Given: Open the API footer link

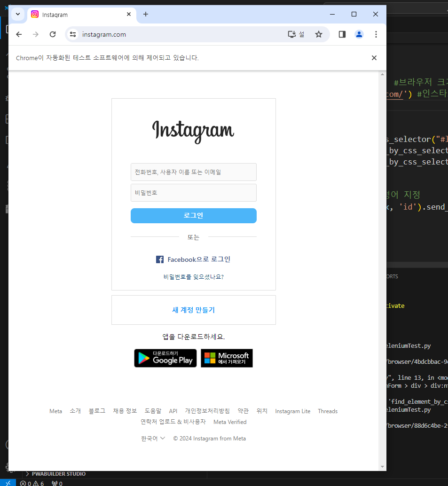Looking at the screenshot, I should pos(173,411).
